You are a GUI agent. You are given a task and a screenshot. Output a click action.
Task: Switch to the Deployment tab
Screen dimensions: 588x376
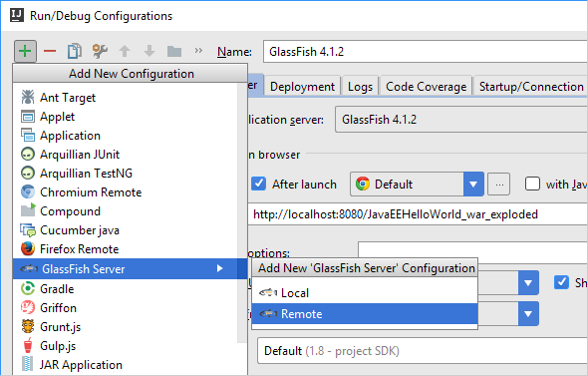[x=302, y=87]
